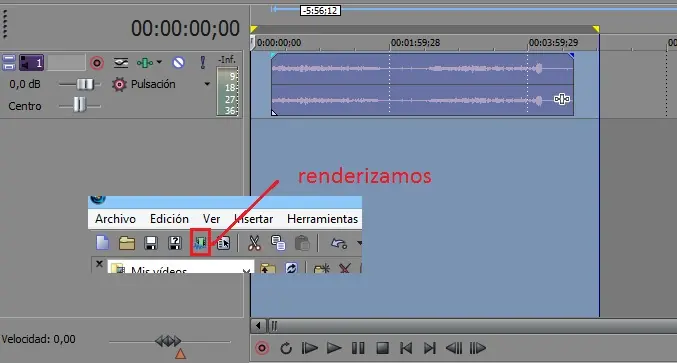Image resolution: width=677 pixels, height=363 pixels.
Task: Open project properties icon next to Render
Action: point(224,243)
